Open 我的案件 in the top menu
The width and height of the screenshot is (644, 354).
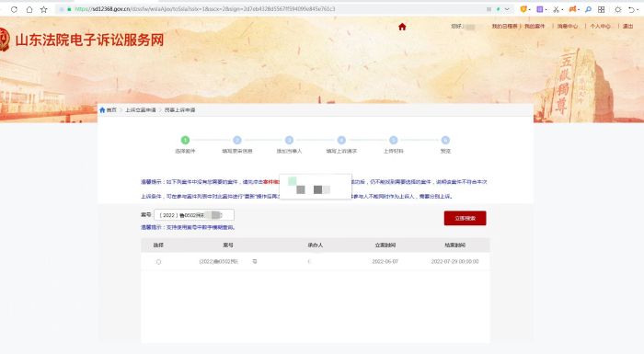coord(535,27)
